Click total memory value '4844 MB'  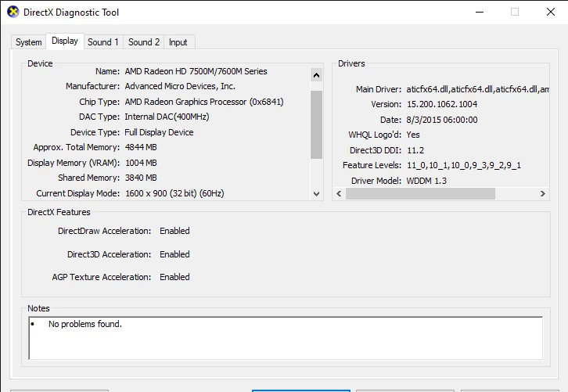point(141,147)
